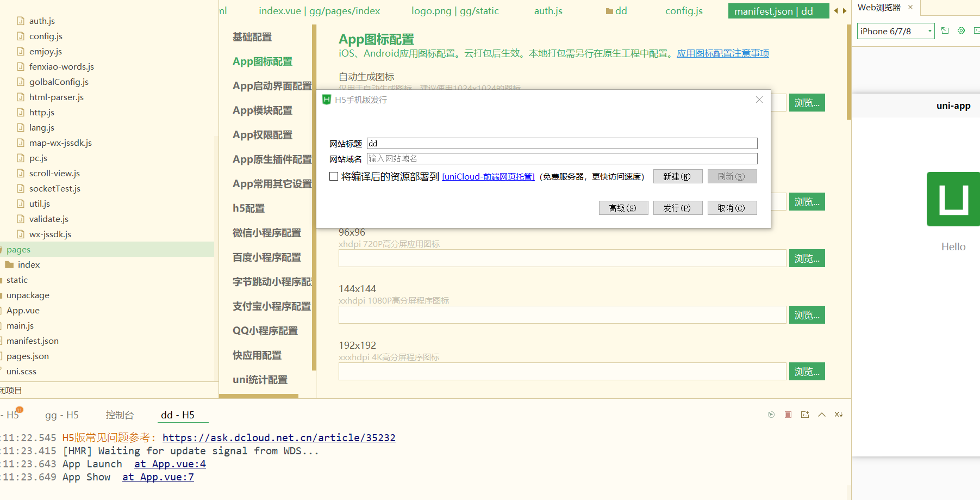The width and height of the screenshot is (980, 500).
Task: Open the App启动界面配置 section
Action: point(271,85)
